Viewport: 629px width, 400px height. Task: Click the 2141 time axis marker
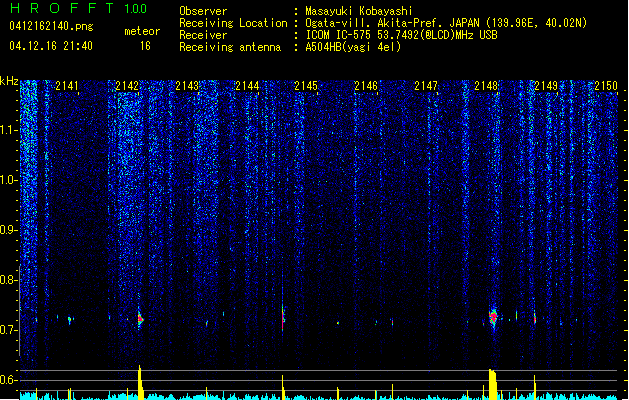pos(67,86)
